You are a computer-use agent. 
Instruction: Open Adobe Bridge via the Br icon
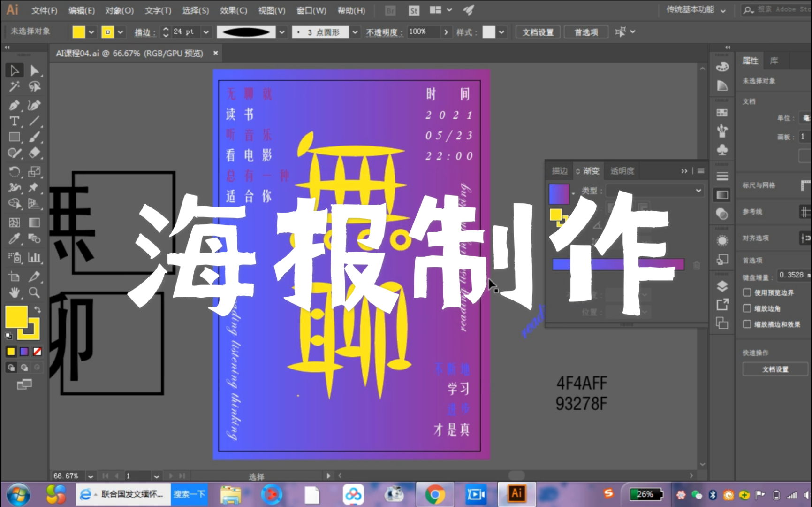[390, 10]
